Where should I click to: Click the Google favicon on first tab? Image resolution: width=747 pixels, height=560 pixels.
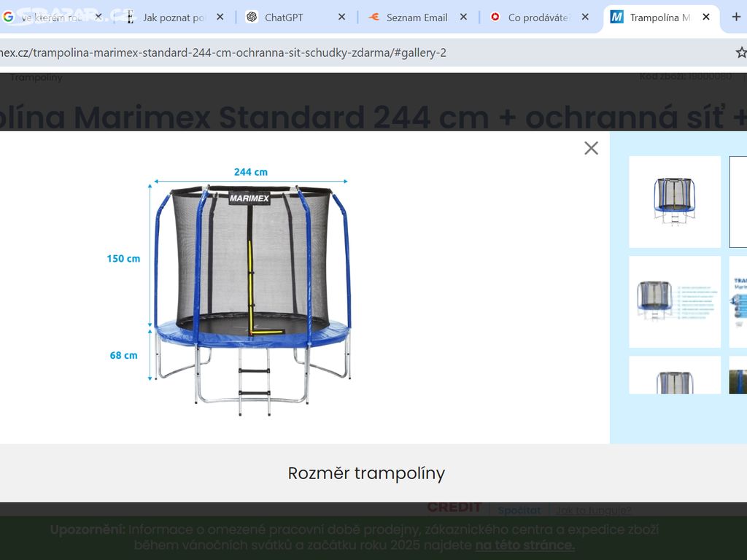click(x=8, y=17)
